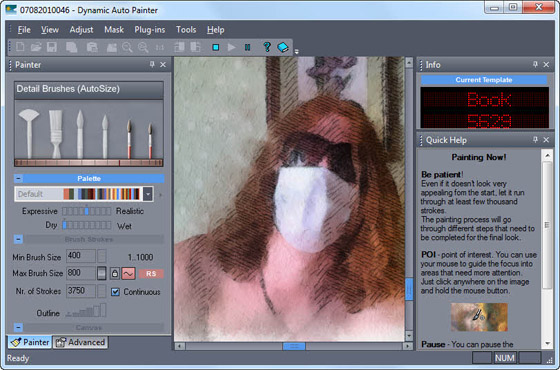The width and height of the screenshot is (560, 370).
Task: Select the fan brush
Action: coord(29,133)
